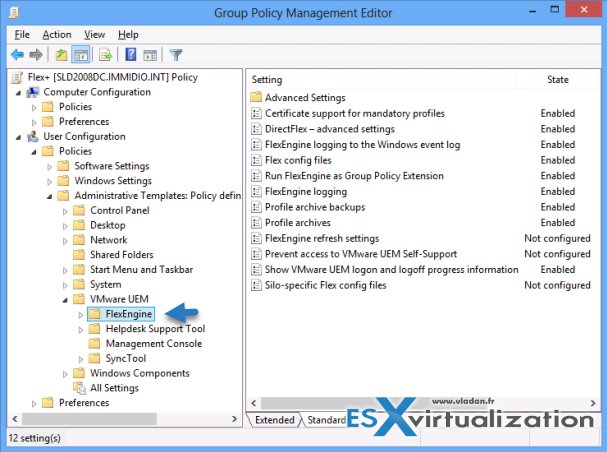This screenshot has height=452, width=607.
Task: Expand the SyncTool node
Action: (x=81, y=360)
